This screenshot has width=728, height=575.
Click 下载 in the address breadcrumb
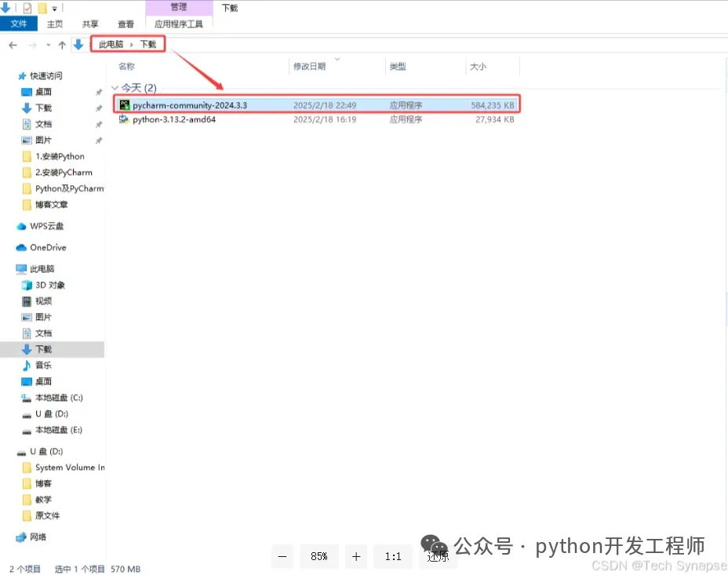(148, 44)
